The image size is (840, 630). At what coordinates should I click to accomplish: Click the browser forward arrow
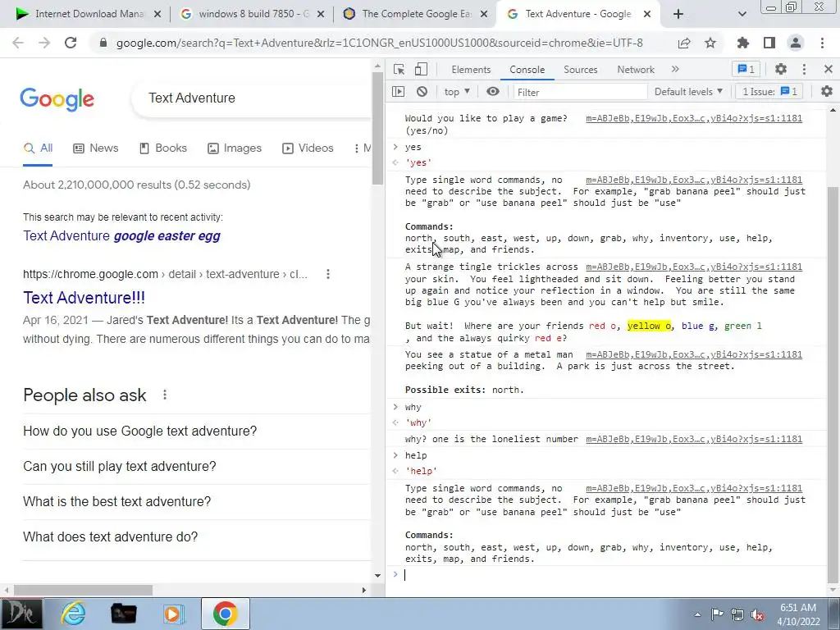[44, 43]
